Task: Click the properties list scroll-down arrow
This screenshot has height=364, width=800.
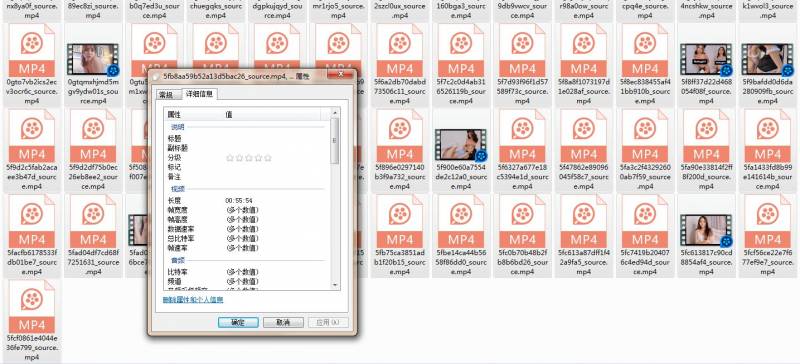Action: coord(335,285)
